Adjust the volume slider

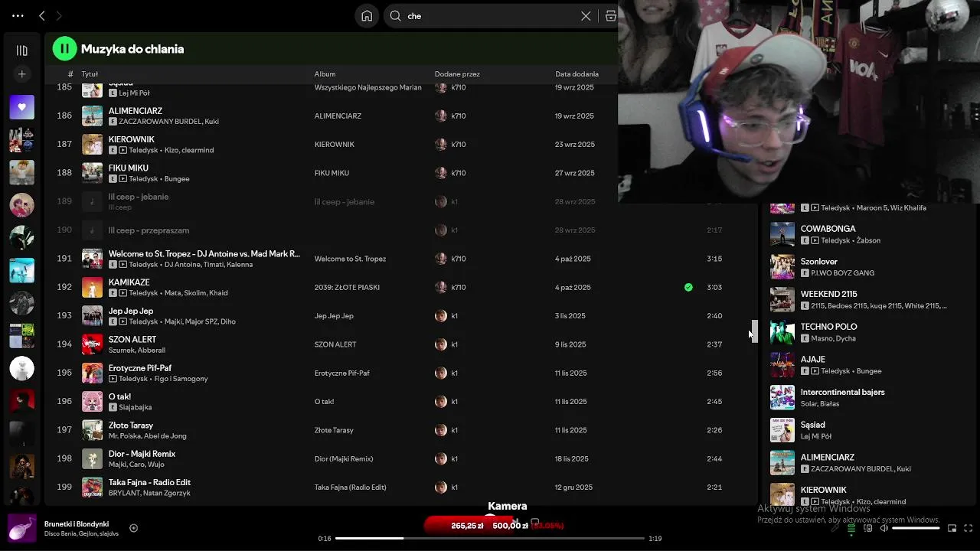(x=916, y=528)
